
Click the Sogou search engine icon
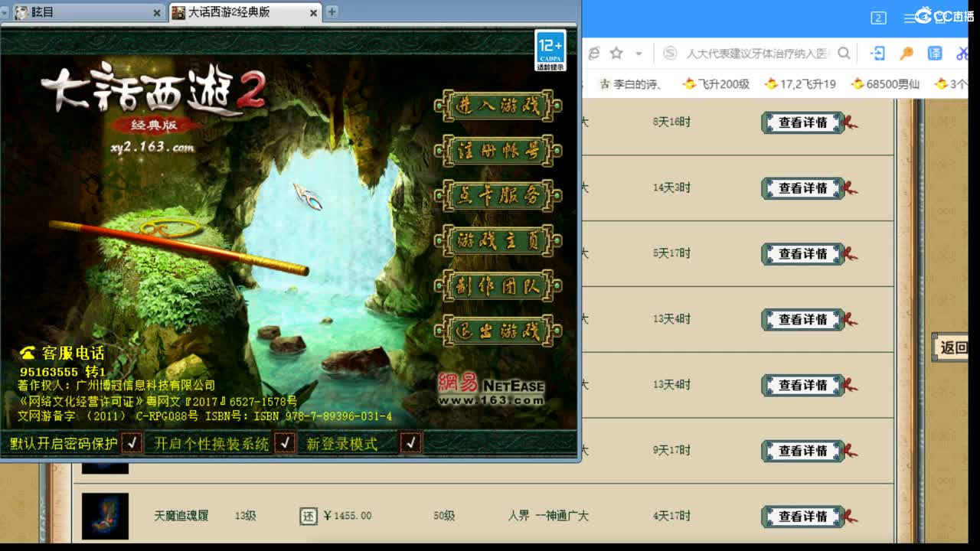671,53
